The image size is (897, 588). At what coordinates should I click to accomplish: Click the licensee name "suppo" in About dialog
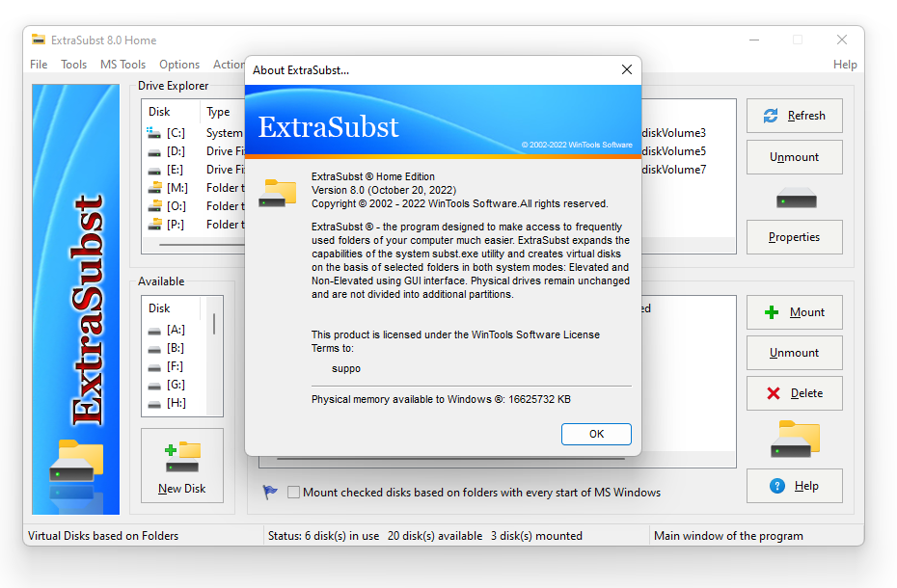346,368
